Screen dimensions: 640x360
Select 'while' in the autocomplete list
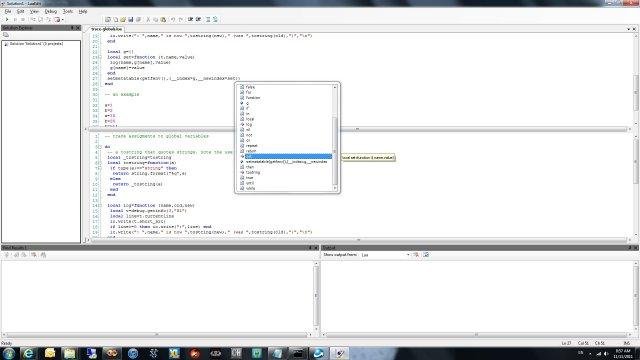(250, 188)
